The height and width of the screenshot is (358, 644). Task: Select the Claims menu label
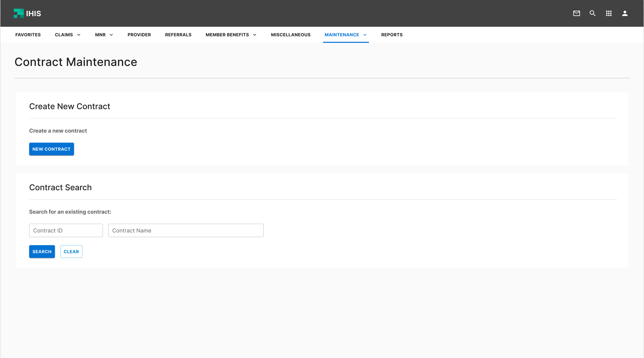click(x=64, y=35)
